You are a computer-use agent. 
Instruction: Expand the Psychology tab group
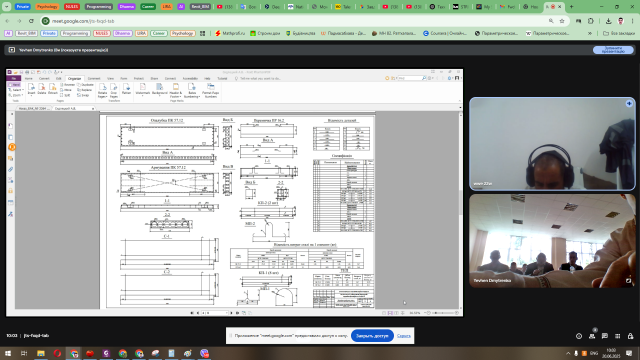pos(47,7)
